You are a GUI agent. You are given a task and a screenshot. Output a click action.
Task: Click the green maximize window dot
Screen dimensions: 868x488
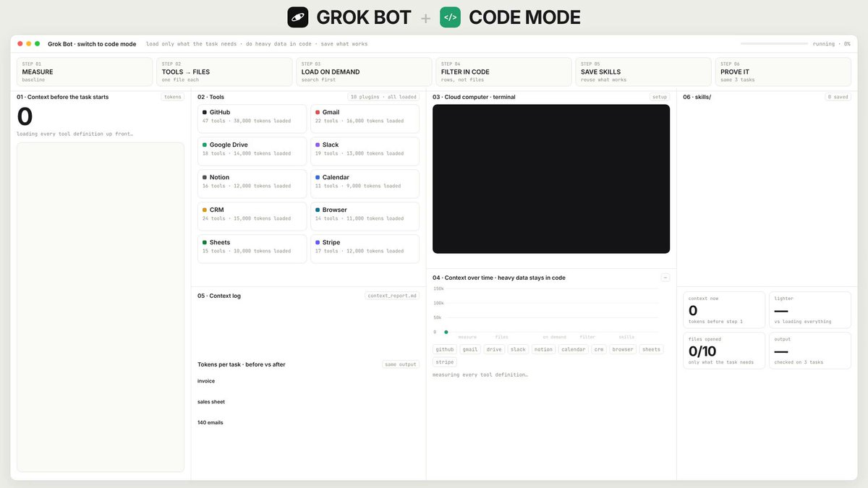[x=38, y=44]
